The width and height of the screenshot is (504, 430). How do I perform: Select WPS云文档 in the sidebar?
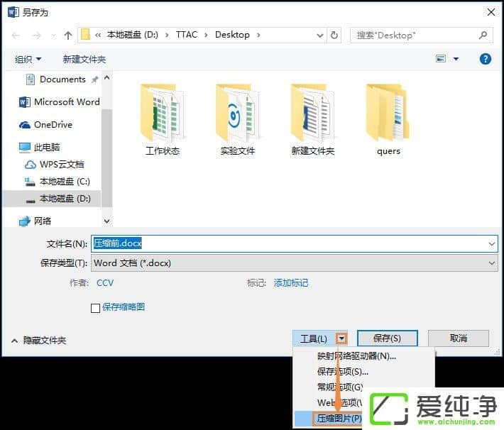tap(61, 164)
